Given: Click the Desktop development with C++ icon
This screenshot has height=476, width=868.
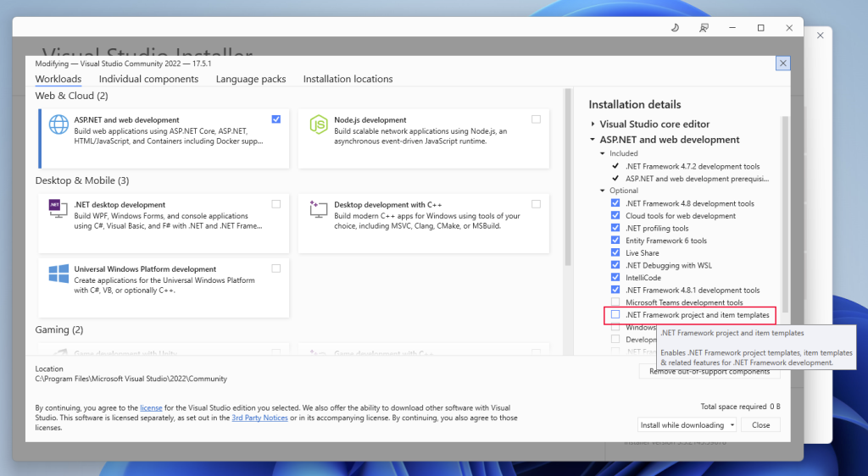Looking at the screenshot, I should 319,208.
